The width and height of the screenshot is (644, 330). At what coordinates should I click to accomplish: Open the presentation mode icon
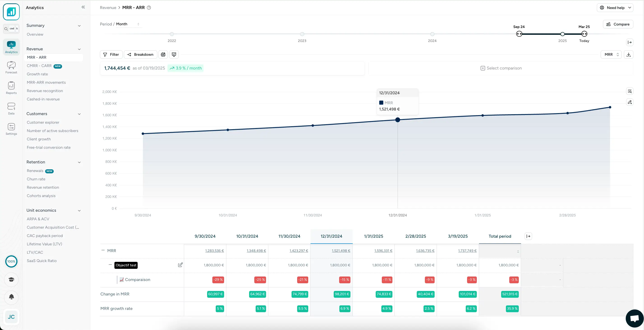tap(174, 54)
